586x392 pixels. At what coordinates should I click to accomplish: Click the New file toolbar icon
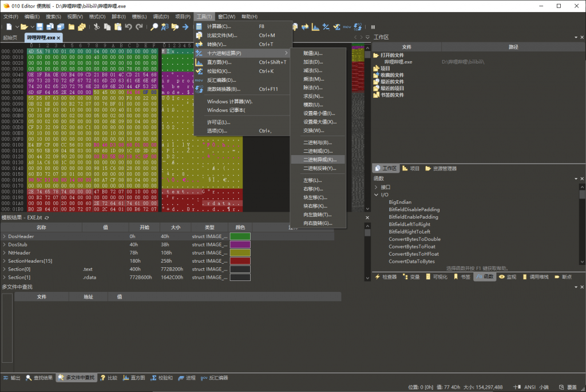pyautogui.click(x=9, y=27)
